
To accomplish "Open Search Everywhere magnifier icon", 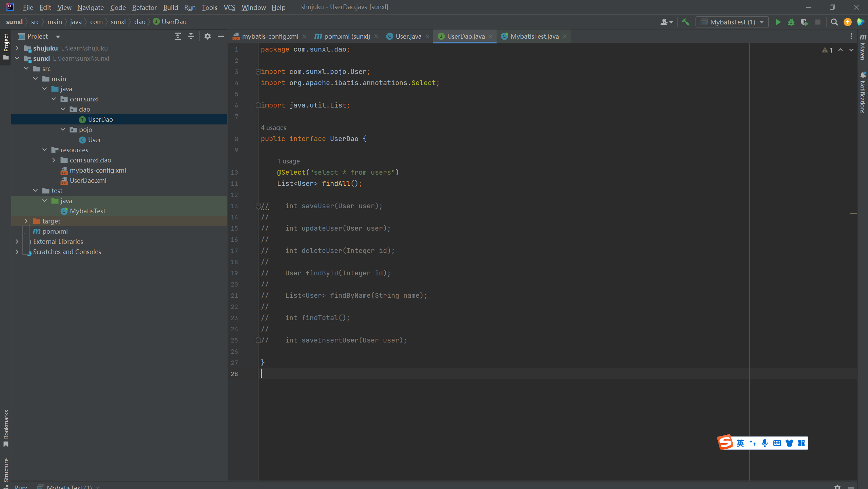I will coord(834,22).
